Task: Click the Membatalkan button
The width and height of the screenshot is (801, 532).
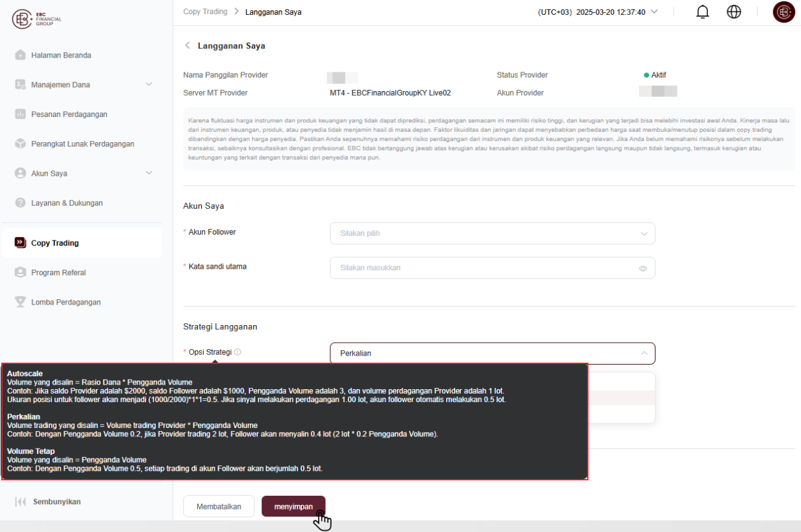Action: point(219,506)
